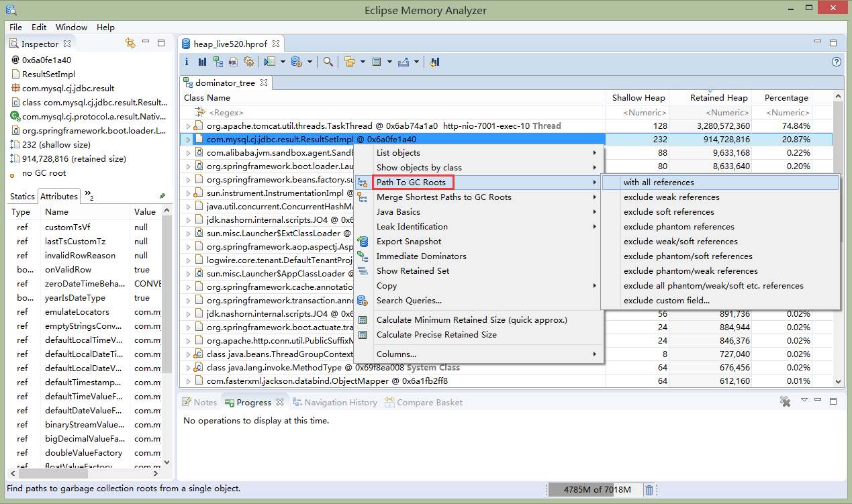Open the Histogram toolbar icon

point(202,62)
